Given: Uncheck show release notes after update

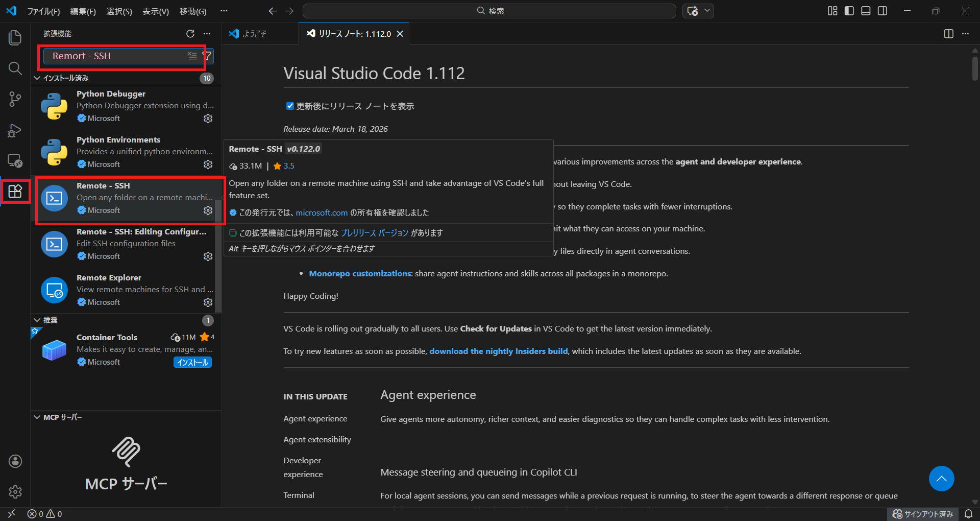Looking at the screenshot, I should (x=290, y=106).
